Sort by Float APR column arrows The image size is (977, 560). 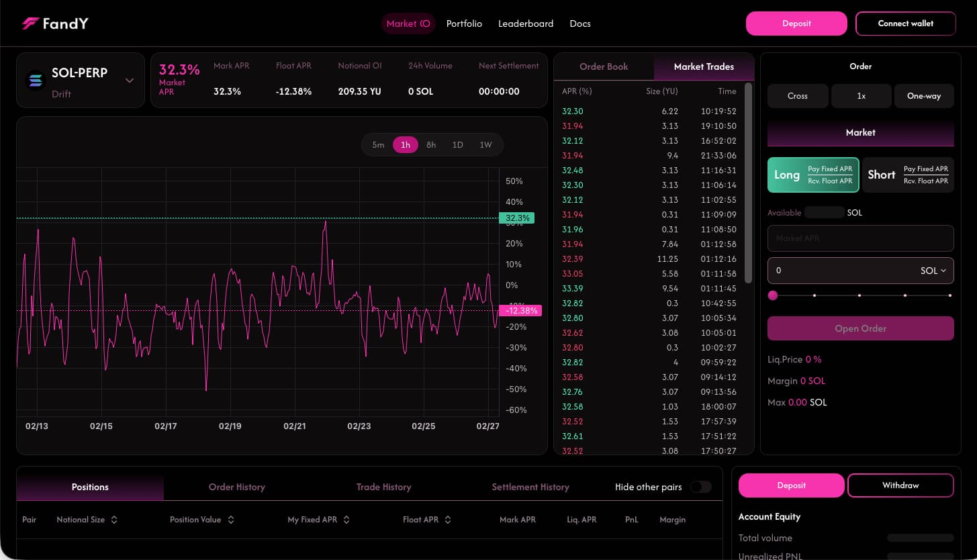click(448, 520)
